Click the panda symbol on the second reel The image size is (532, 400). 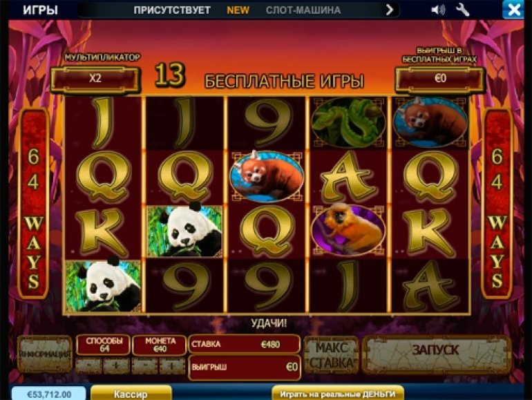pos(184,231)
